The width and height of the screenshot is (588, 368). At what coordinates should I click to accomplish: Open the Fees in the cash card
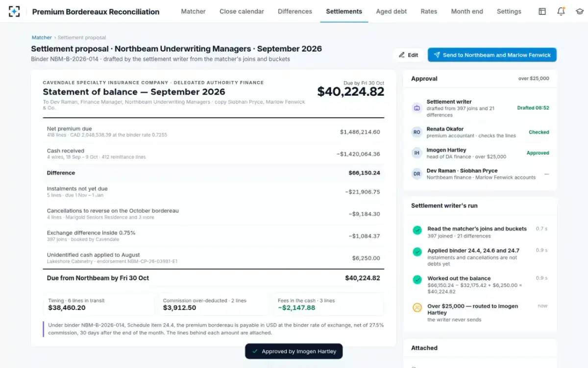(328, 305)
